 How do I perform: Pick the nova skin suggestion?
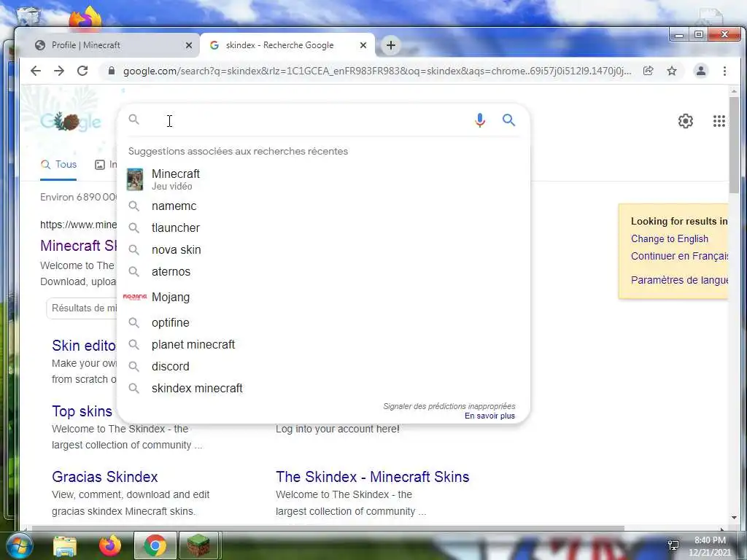click(323, 250)
